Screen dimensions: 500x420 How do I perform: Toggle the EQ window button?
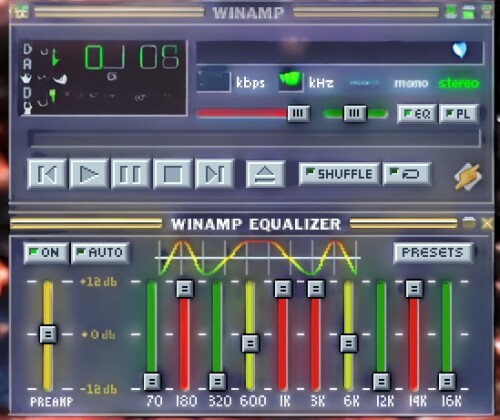click(x=417, y=114)
